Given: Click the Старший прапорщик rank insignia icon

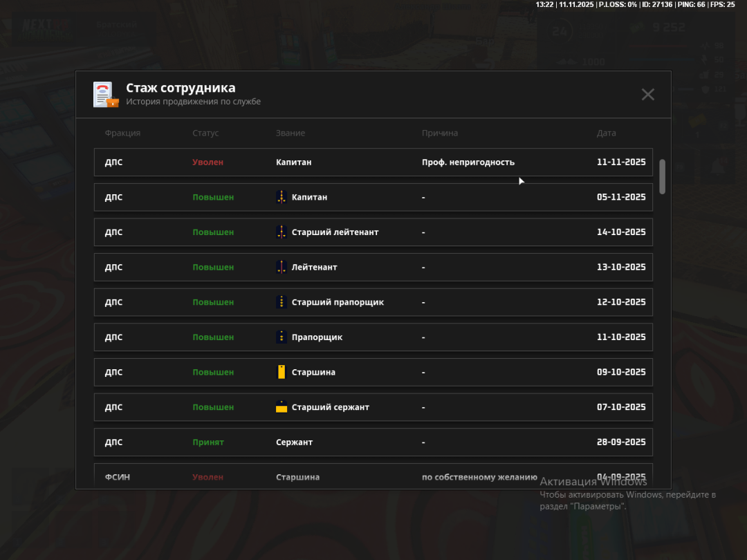Looking at the screenshot, I should (281, 302).
